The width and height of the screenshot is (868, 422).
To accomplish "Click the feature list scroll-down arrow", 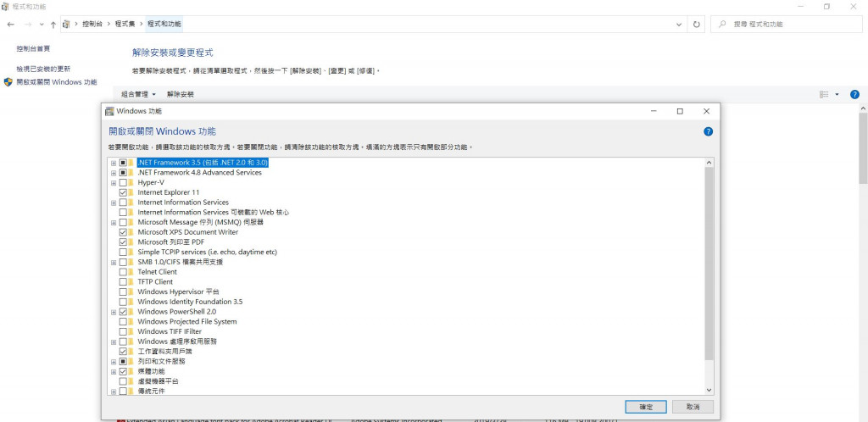I will [709, 390].
